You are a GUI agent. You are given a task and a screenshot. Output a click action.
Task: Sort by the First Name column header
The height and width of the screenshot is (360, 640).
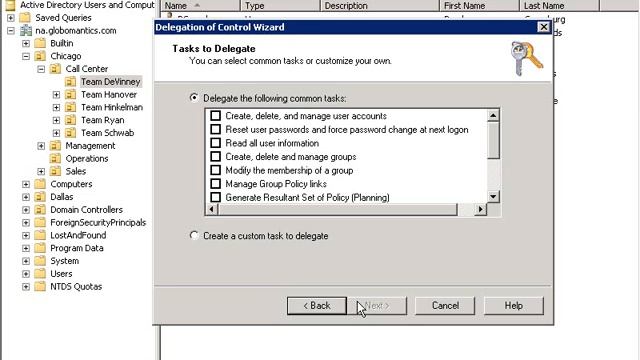tap(480, 5)
